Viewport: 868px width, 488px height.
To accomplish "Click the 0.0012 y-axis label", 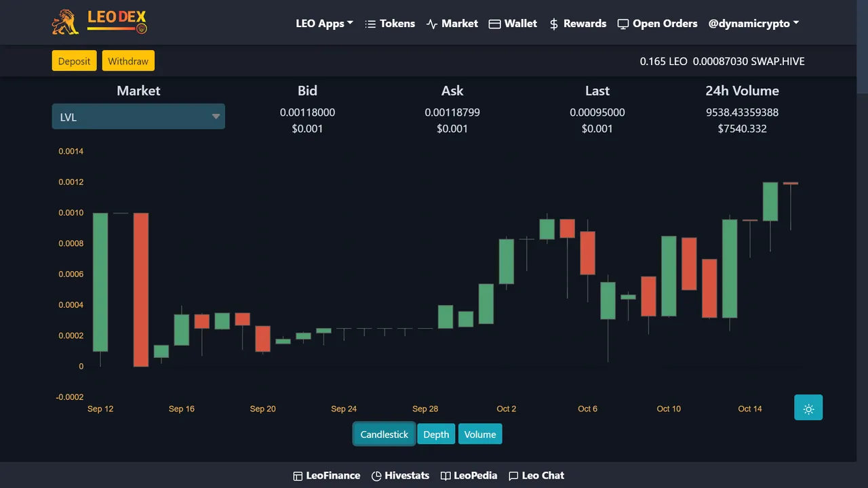I will [71, 182].
